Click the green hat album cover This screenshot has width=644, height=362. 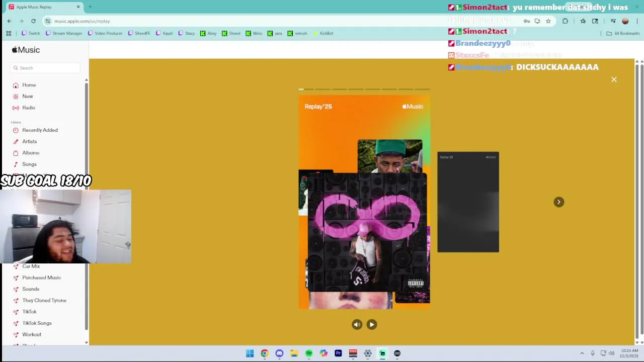(390, 156)
